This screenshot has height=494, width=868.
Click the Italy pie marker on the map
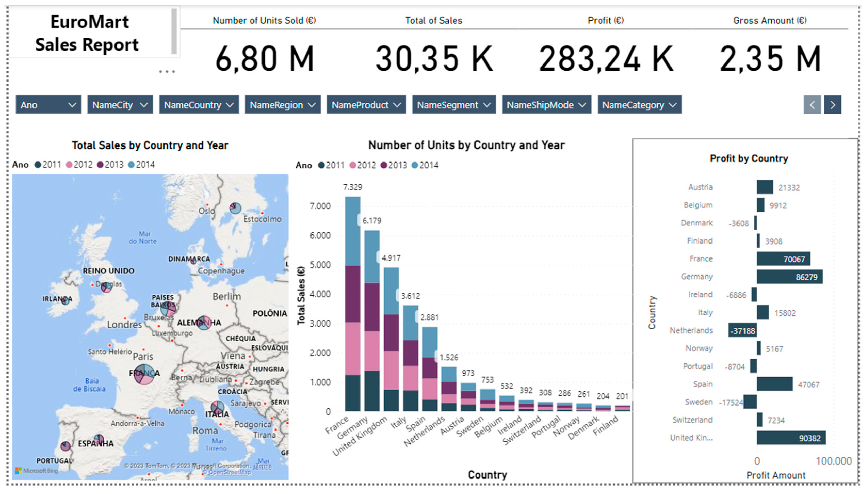click(217, 408)
